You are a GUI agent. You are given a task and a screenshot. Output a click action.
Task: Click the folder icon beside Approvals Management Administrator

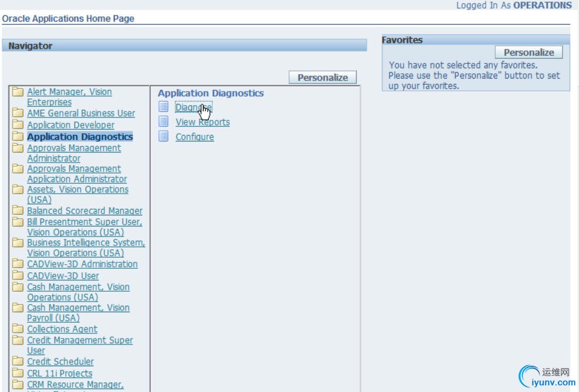[18, 148]
